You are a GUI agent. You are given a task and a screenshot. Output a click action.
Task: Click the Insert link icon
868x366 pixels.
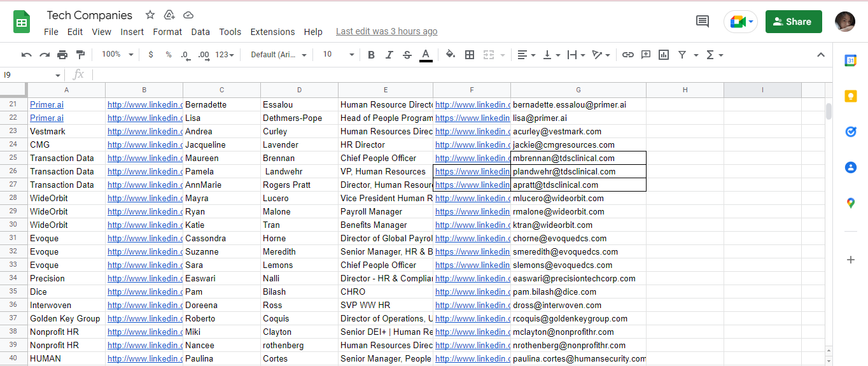[628, 55]
